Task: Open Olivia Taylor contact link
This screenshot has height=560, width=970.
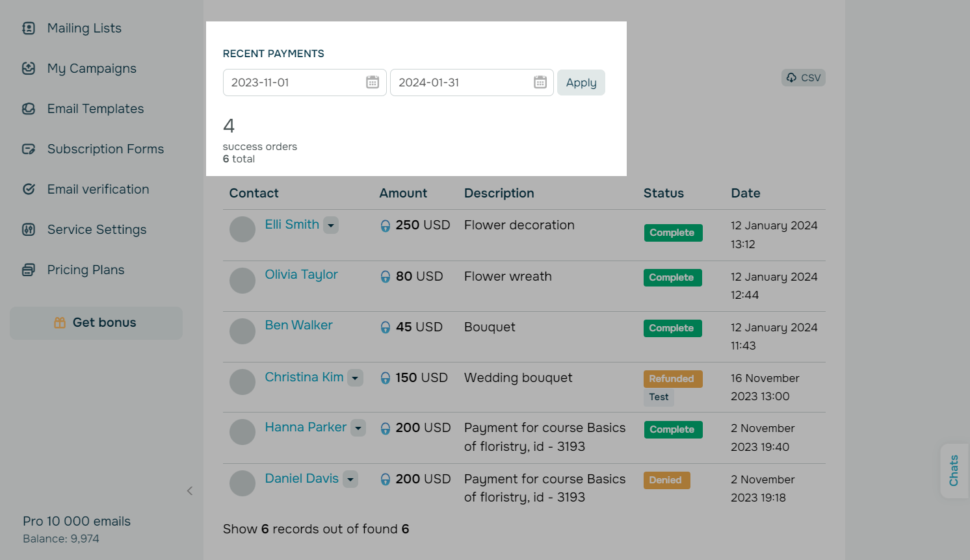Action: (301, 275)
